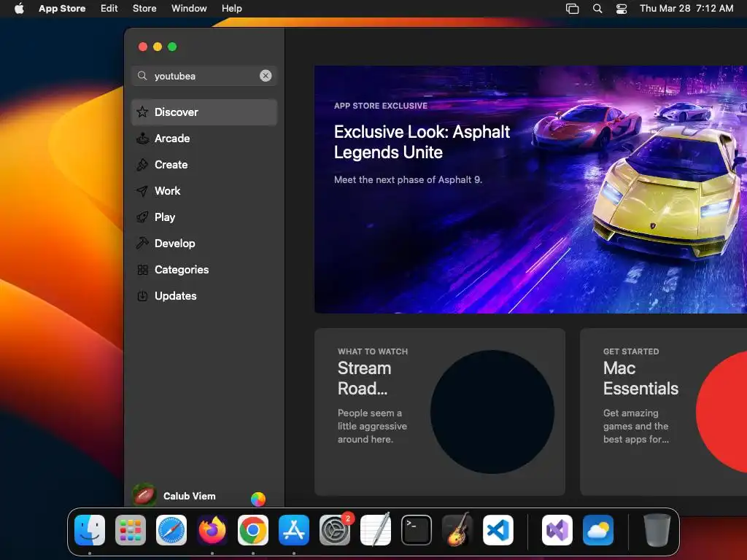Open the Discover section in sidebar
The width and height of the screenshot is (747, 560).
tap(204, 112)
